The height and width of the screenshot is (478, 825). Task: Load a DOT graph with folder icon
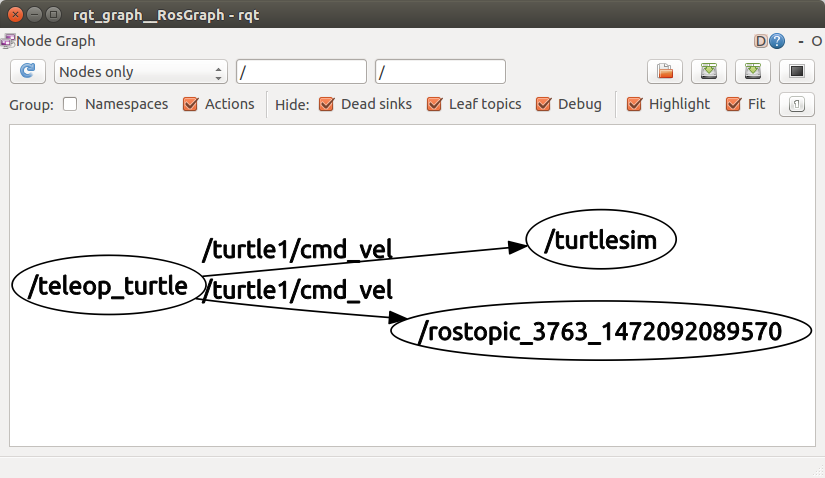click(664, 71)
